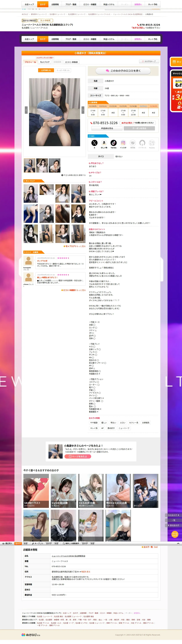Open recommended card 11/12(水)出勤
The width and height of the screenshot is (182, 644).
click(x=91, y=491)
